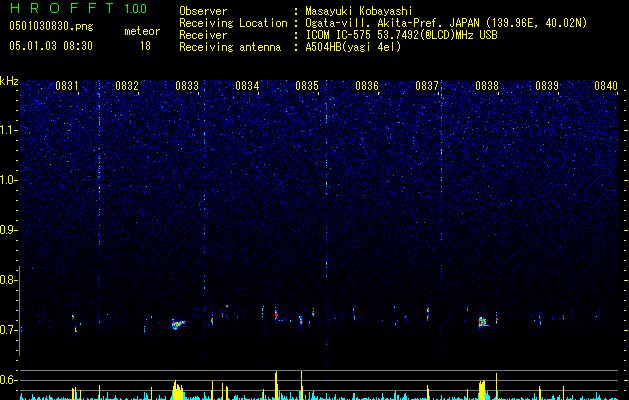Click the HROFFT 1.0.0 title text
629x400 pixels.
coord(79,8)
